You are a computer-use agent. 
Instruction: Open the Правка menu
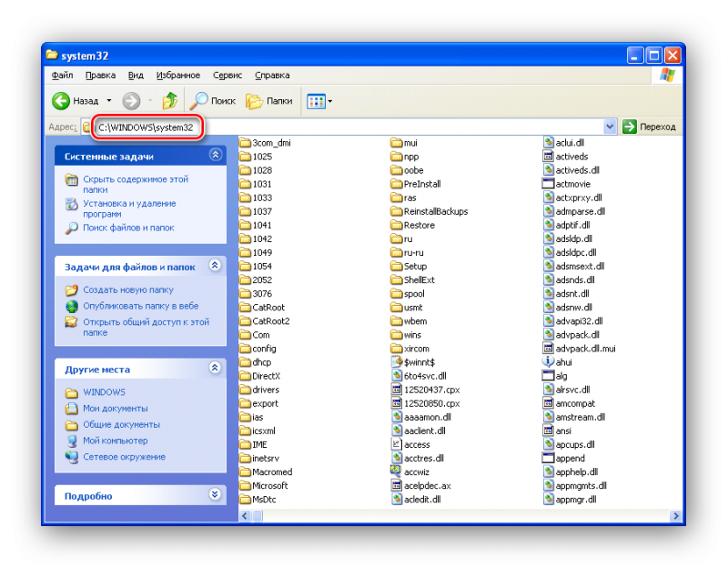[100, 76]
